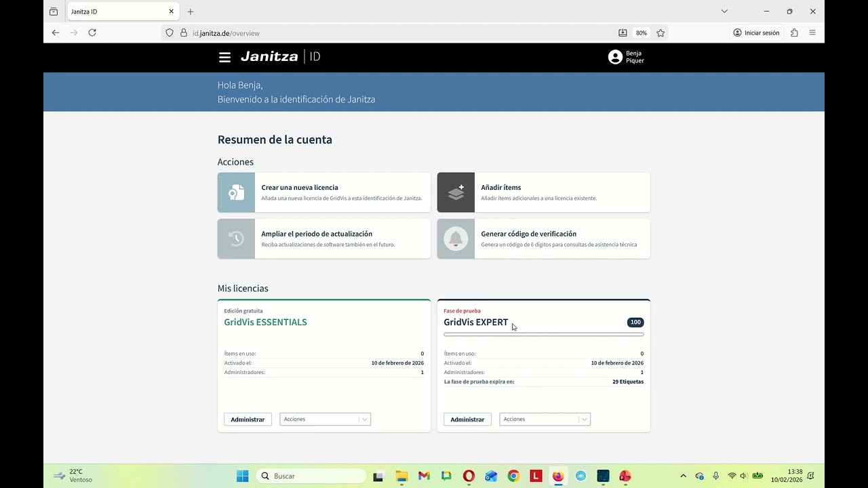The height and width of the screenshot is (488, 868).
Task: Click the Mis licencias heading
Action: click(243, 288)
